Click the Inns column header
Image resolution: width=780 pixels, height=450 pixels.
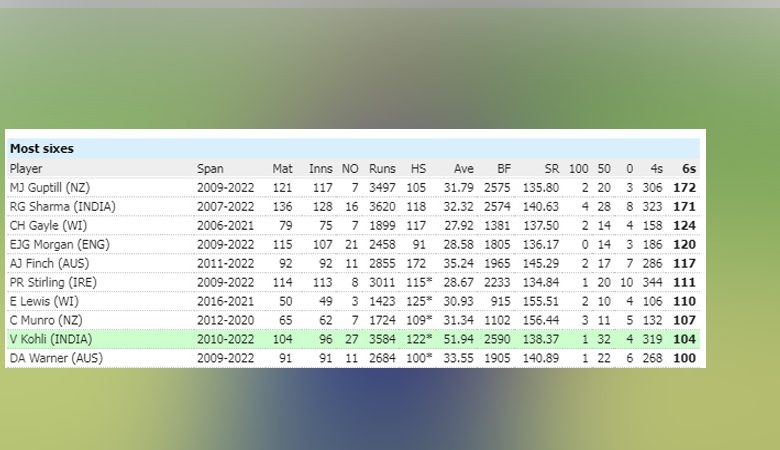point(320,169)
